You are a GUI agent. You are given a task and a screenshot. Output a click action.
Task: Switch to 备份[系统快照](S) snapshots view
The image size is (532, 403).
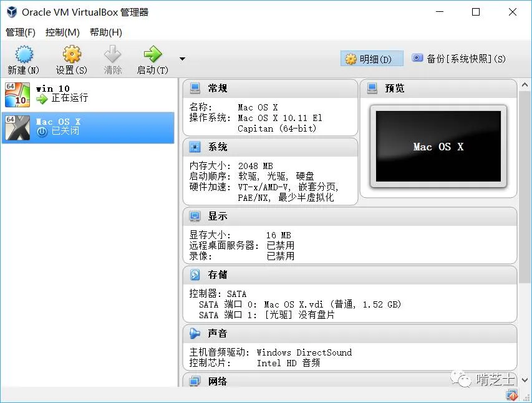[x=458, y=59]
